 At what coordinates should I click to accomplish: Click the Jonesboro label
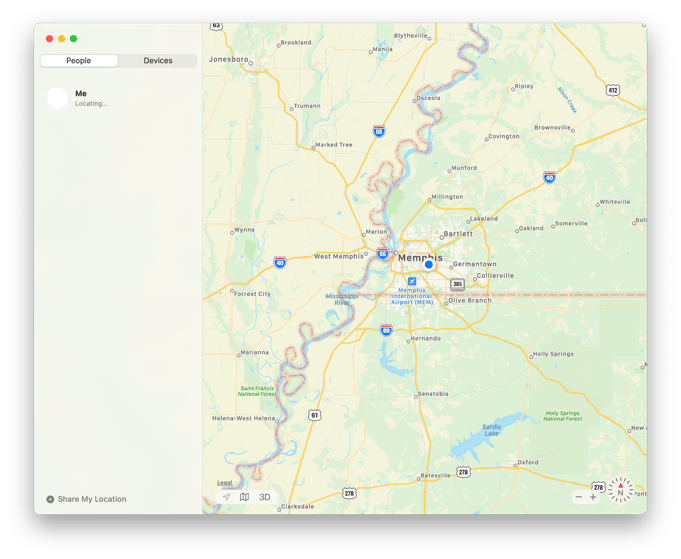228,59
